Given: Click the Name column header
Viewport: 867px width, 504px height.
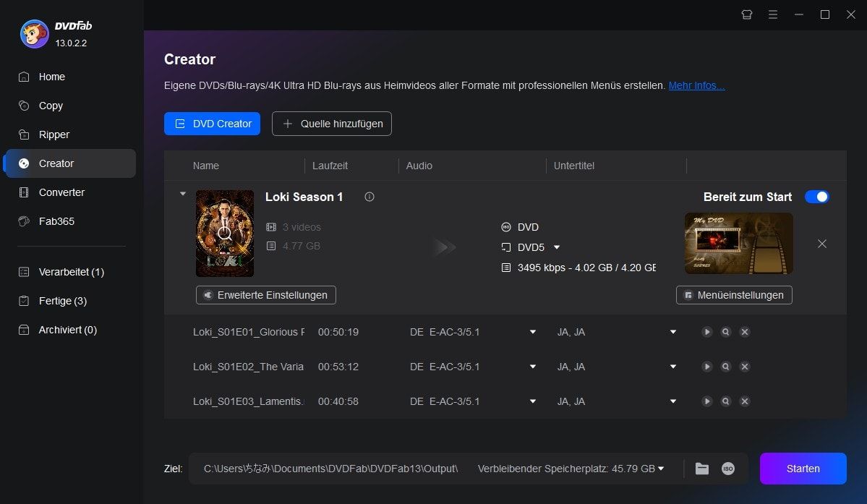Looking at the screenshot, I should point(205,166).
